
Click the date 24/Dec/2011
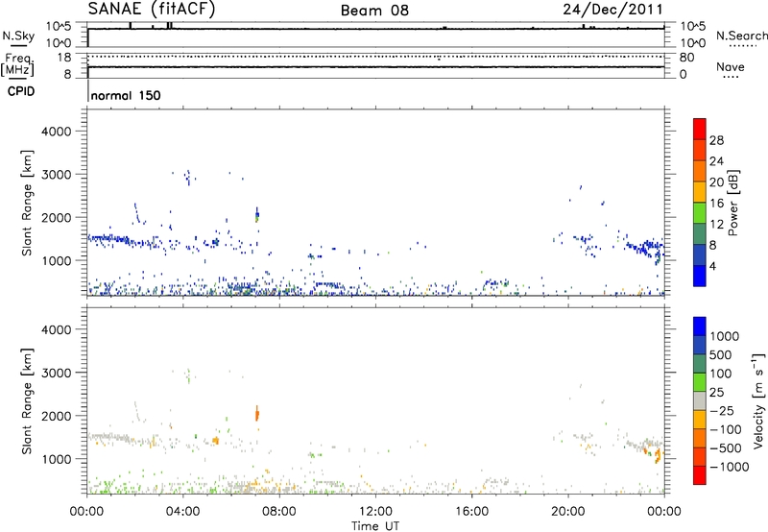pyautogui.click(x=612, y=10)
